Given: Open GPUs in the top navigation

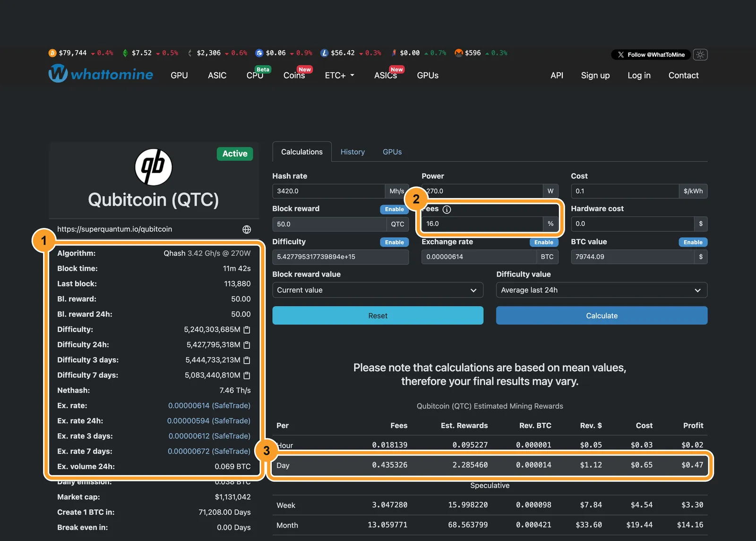Looking at the screenshot, I should click(x=428, y=75).
